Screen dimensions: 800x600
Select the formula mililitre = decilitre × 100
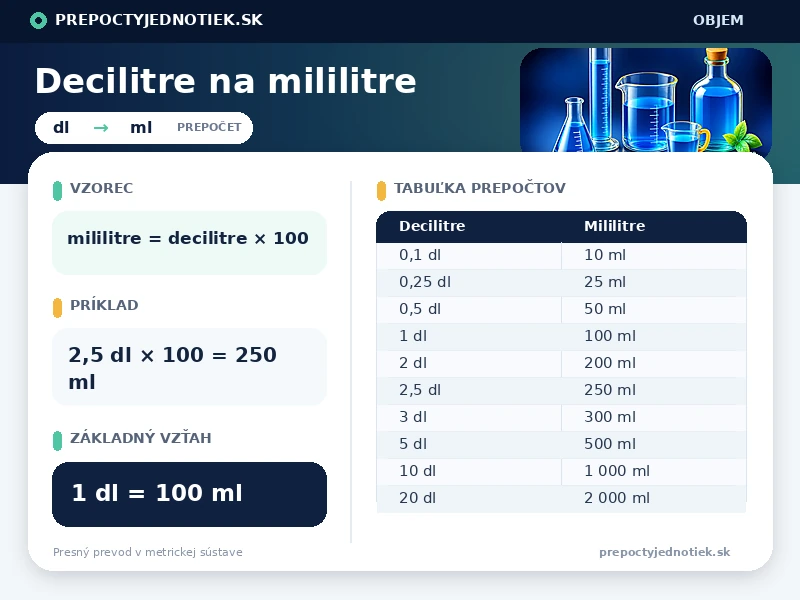click(x=188, y=238)
